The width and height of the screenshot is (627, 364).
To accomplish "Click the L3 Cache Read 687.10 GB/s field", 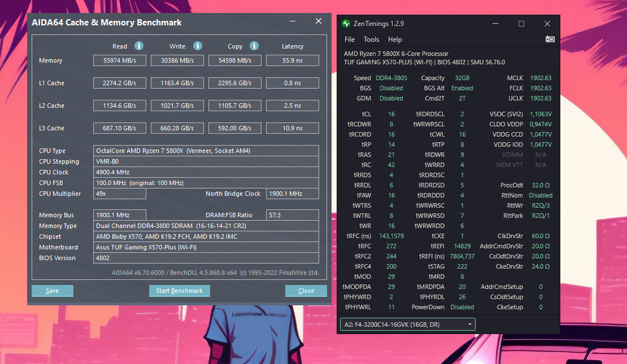I will tap(120, 128).
